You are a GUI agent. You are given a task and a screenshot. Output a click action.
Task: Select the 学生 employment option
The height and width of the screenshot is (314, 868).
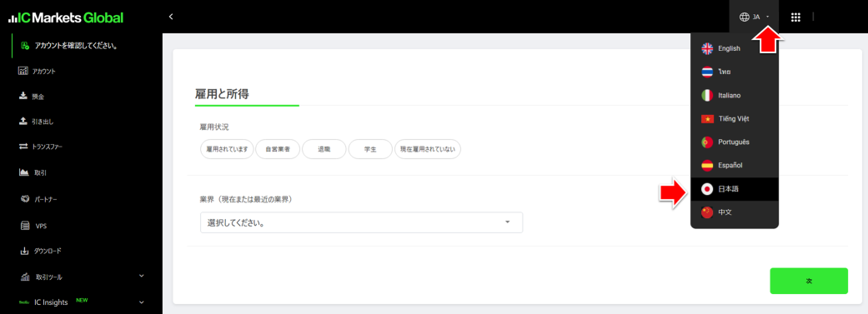point(370,149)
